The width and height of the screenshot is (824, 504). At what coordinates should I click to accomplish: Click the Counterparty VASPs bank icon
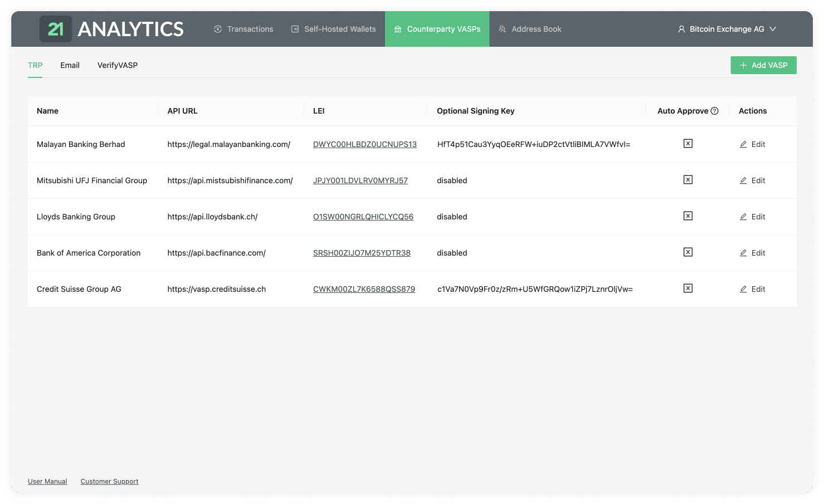pos(398,29)
